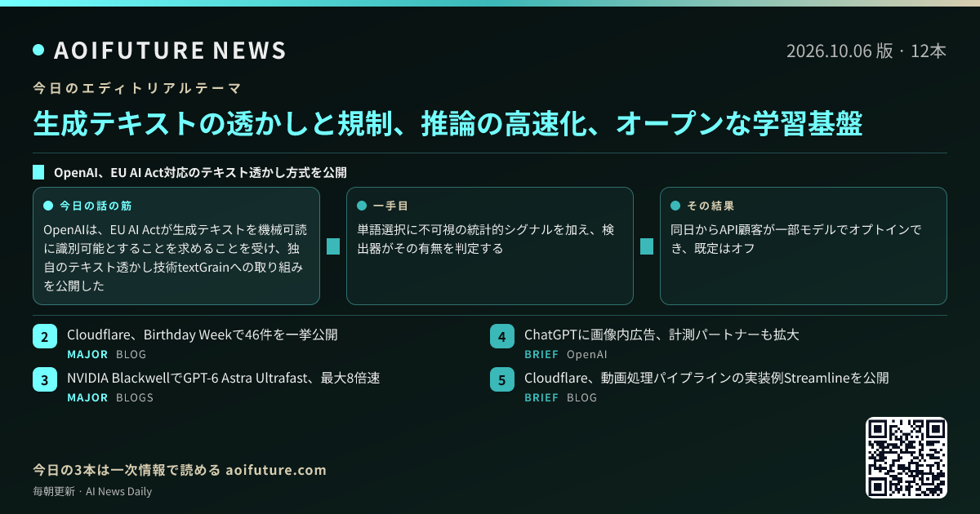Click the number 4 badge

(x=502, y=337)
